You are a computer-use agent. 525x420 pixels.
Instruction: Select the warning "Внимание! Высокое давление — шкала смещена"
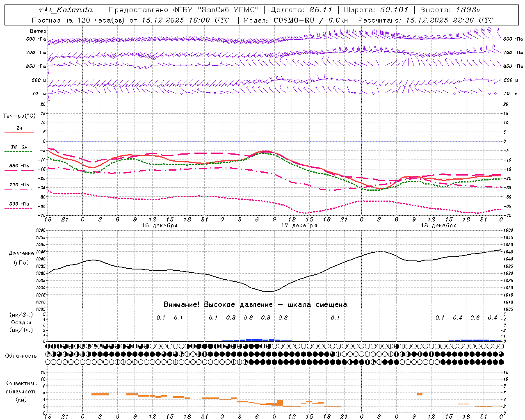[256, 304]
